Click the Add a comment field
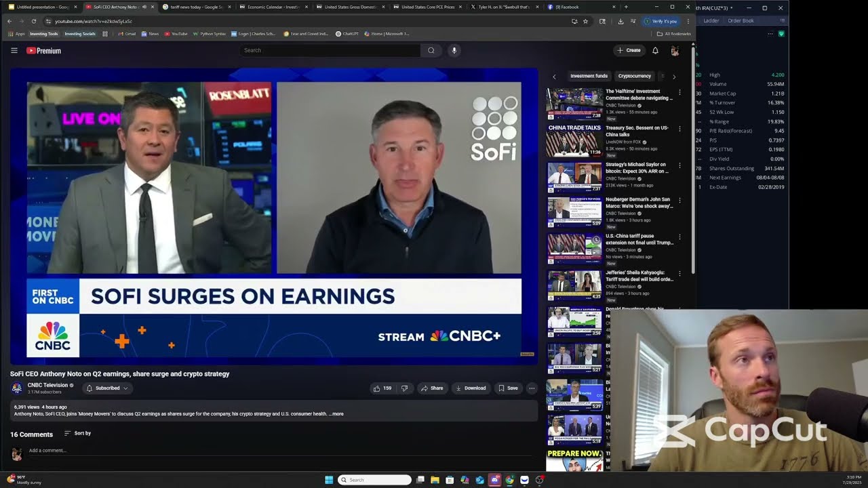 (x=281, y=451)
